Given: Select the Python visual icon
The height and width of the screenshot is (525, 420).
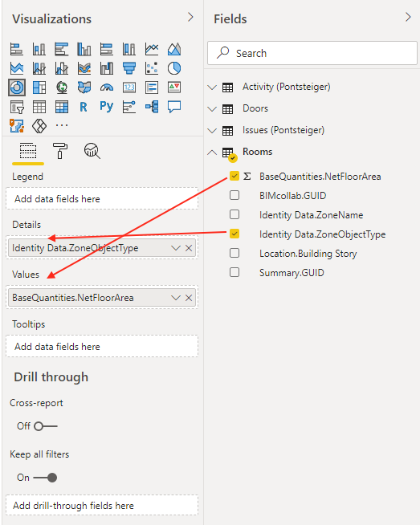Looking at the screenshot, I should pyautogui.click(x=107, y=107).
